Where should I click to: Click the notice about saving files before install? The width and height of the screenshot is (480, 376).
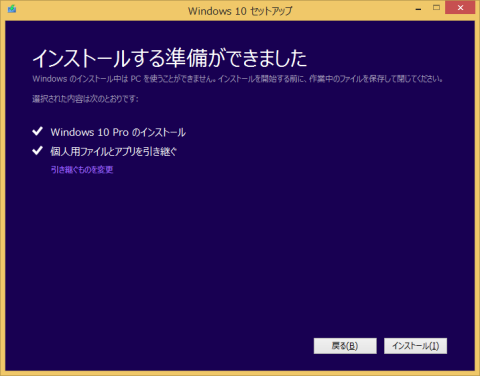(x=238, y=79)
